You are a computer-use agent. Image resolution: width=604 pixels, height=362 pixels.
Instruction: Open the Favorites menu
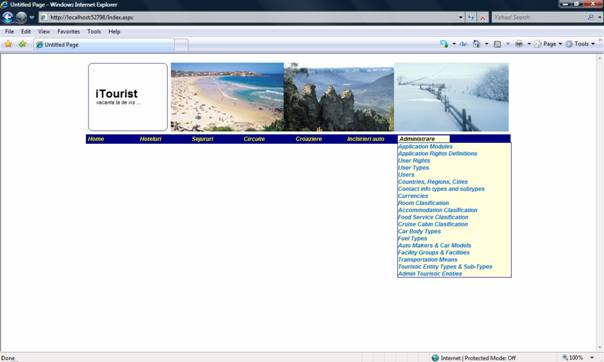click(69, 32)
